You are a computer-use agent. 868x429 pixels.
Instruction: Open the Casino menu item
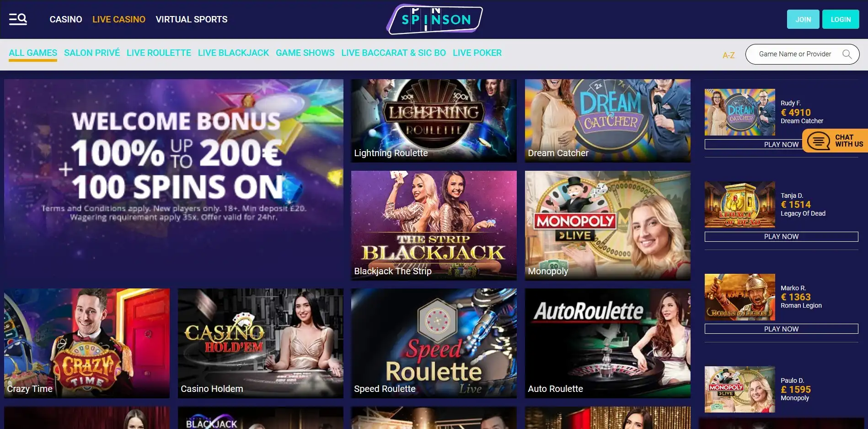(66, 19)
